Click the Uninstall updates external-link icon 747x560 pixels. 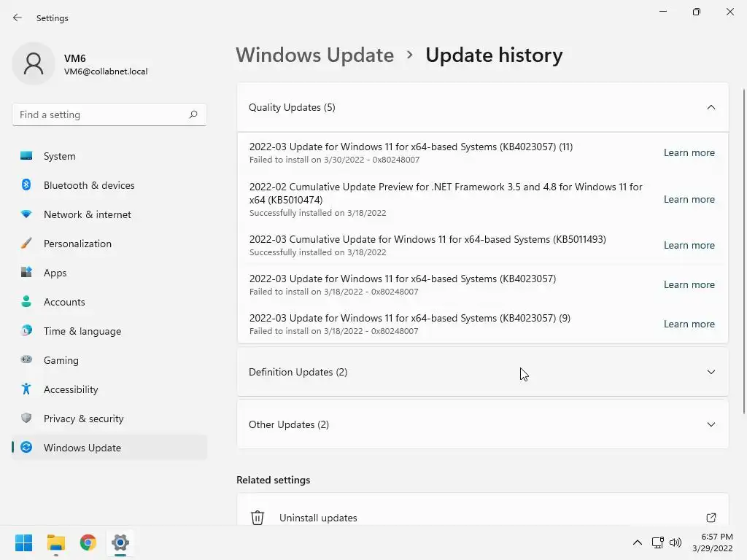pos(711,517)
